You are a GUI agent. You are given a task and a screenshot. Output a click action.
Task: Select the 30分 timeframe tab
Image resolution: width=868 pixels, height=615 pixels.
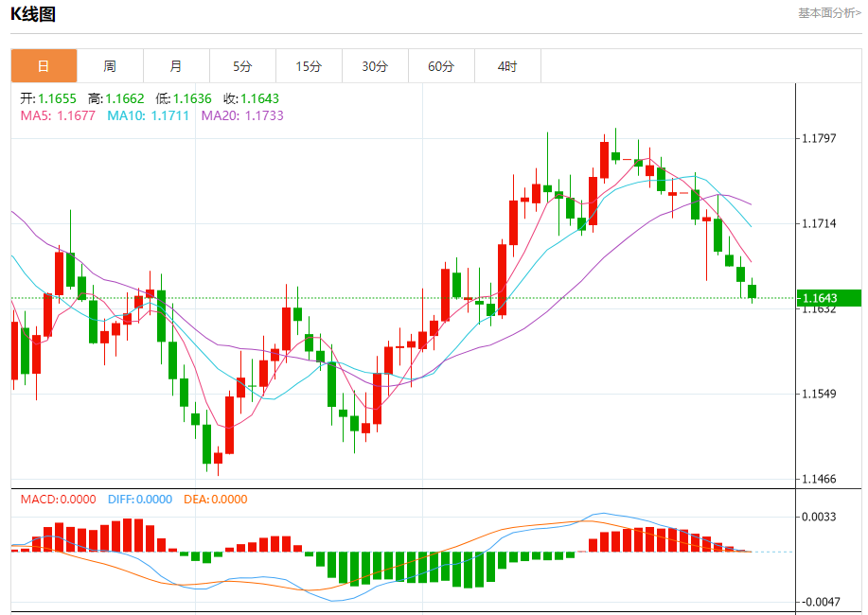[x=375, y=66]
